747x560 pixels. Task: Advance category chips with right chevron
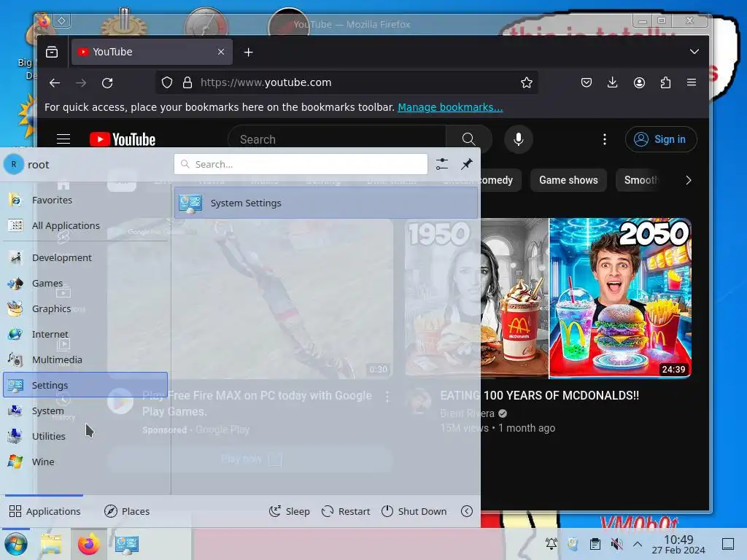(x=689, y=181)
